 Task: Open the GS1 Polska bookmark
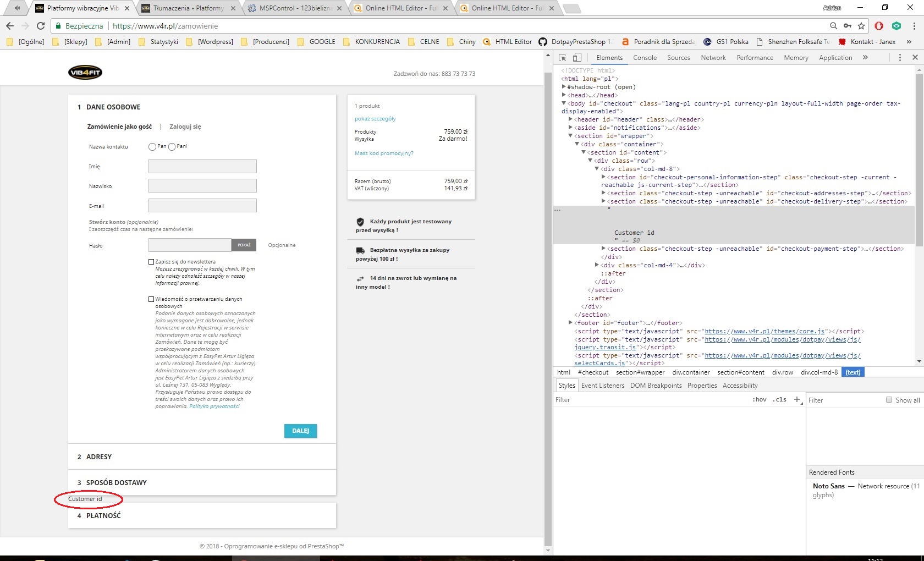726,42
